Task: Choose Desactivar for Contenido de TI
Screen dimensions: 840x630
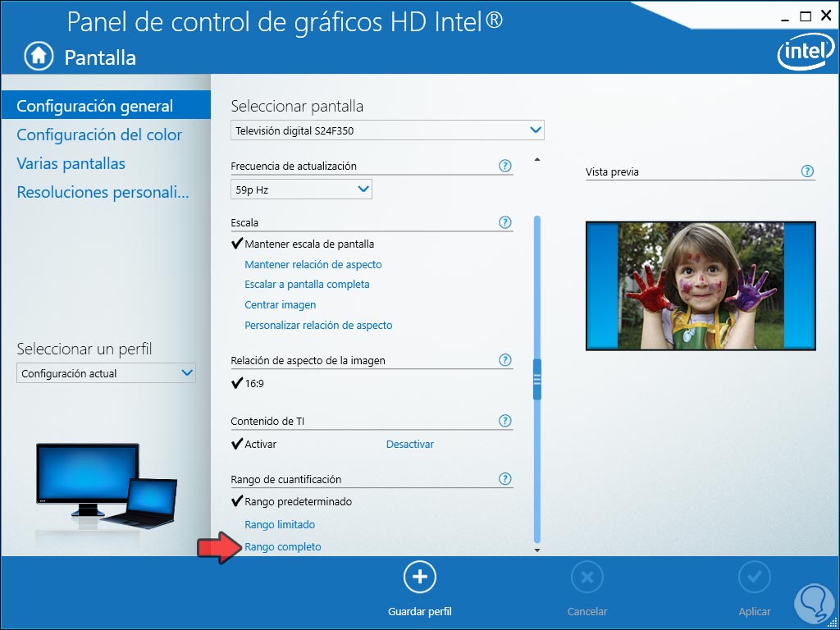Action: coord(410,444)
